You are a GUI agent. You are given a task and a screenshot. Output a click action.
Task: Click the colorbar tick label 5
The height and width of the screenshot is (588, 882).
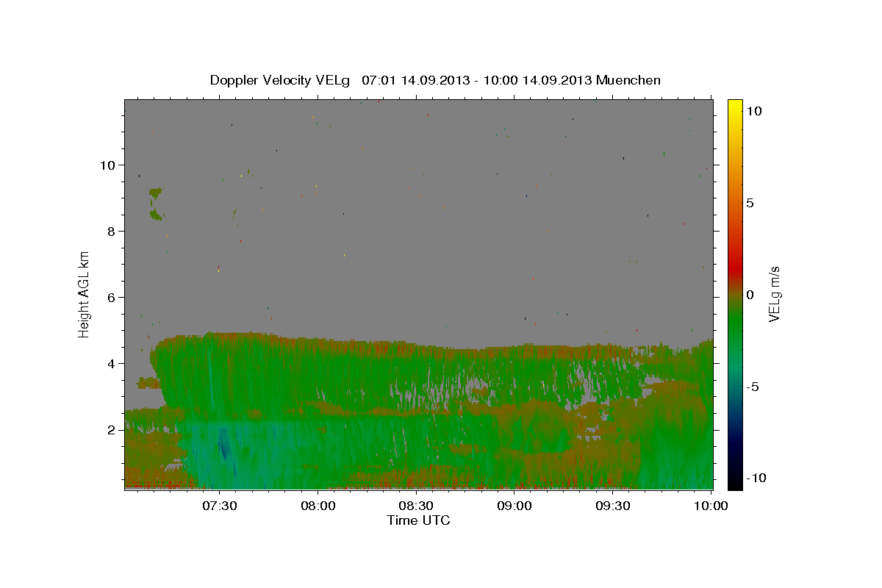[x=750, y=203]
